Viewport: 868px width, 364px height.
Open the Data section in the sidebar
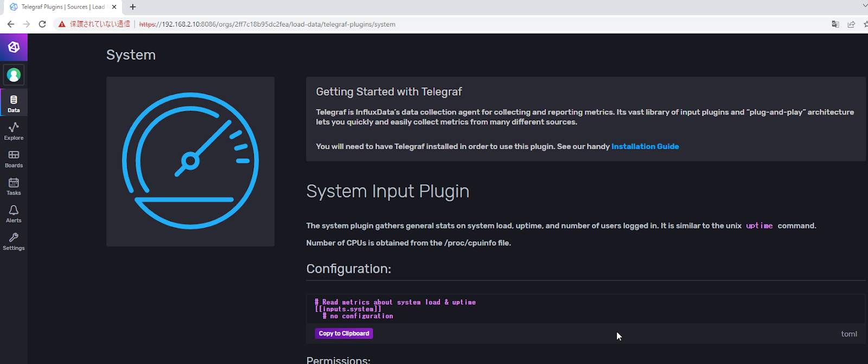click(x=14, y=103)
